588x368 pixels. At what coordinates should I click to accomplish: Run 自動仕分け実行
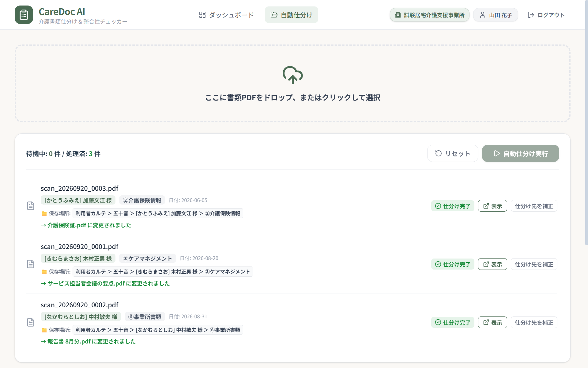pos(521,153)
